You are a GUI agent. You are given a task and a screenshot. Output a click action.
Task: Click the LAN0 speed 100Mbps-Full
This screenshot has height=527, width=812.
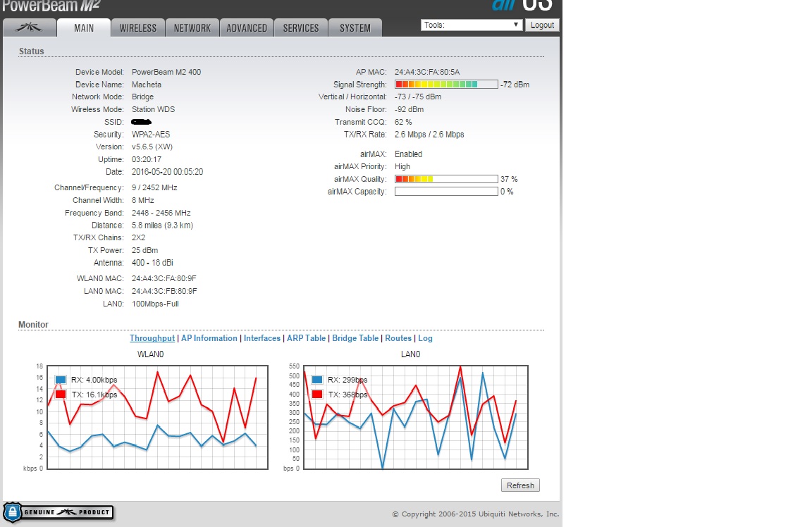(155, 304)
